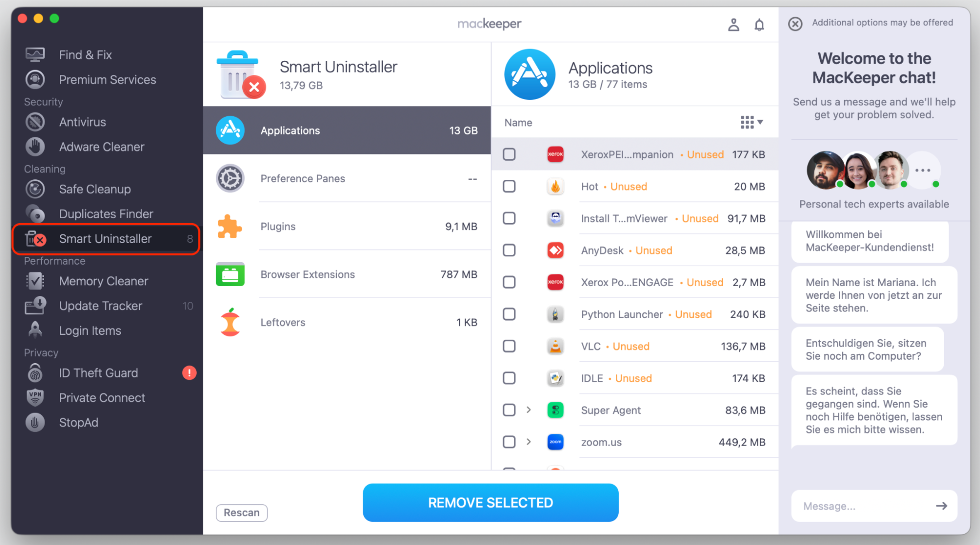Click the Plugins puzzle piece icon
Screen dimensions: 980x545
230,226
